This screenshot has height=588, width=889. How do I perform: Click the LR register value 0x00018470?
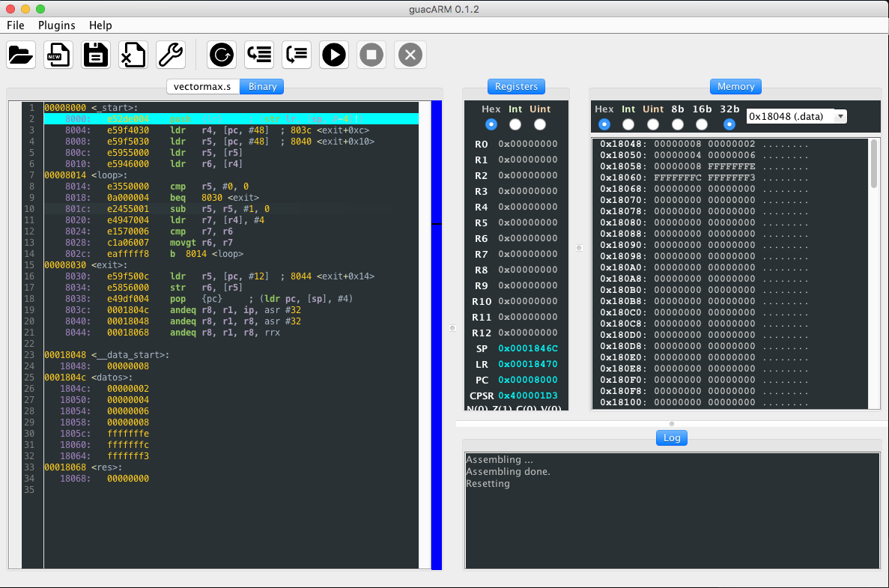[528, 364]
